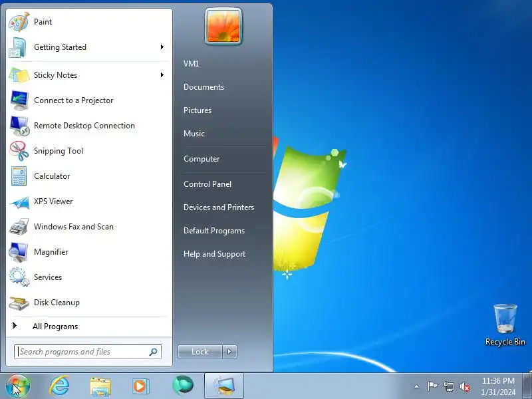Open Help and Support

pos(214,254)
